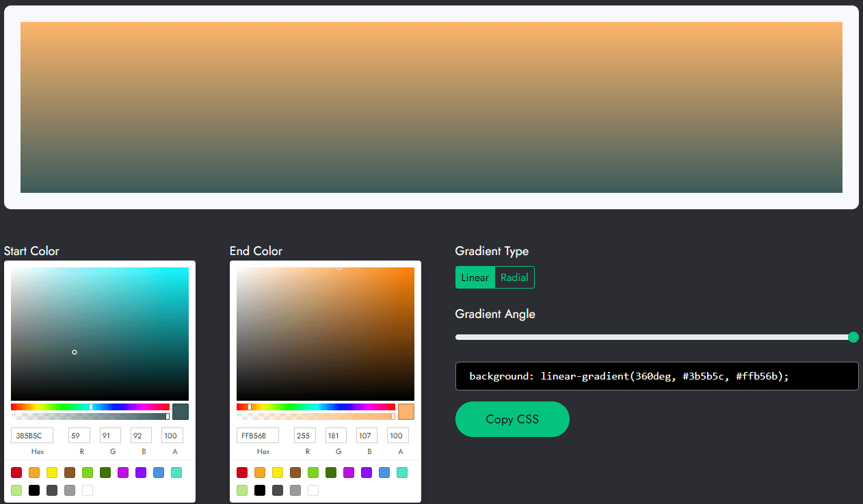Click the Copy CSS button

pyautogui.click(x=512, y=419)
